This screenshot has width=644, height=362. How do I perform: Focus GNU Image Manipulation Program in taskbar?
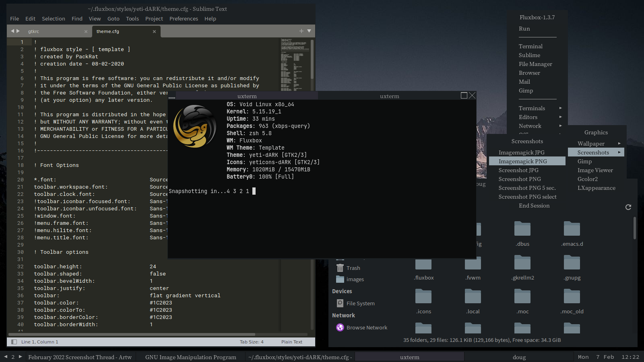tap(191, 357)
